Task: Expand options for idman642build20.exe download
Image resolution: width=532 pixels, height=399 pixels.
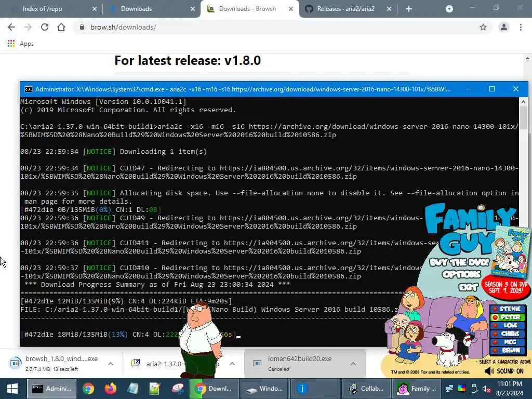Action: pyautogui.click(x=353, y=363)
